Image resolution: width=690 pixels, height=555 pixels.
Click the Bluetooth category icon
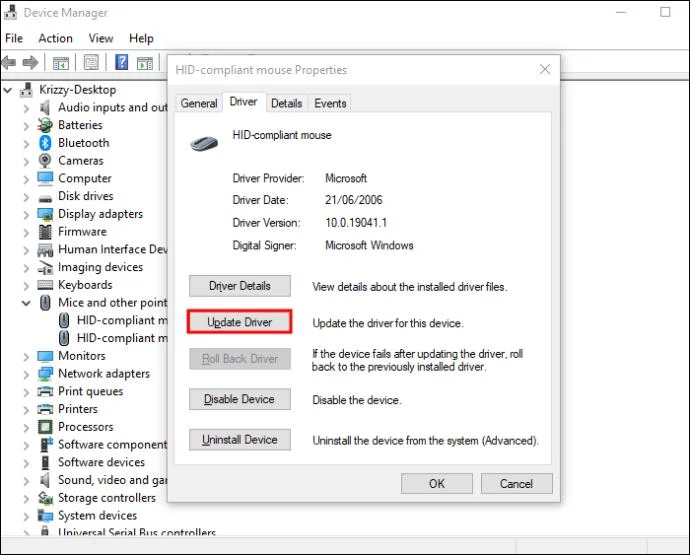pos(45,143)
